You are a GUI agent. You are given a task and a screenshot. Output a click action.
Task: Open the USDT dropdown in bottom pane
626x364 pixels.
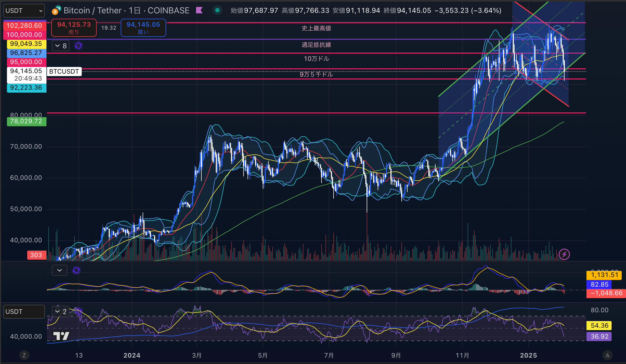[x=24, y=312]
